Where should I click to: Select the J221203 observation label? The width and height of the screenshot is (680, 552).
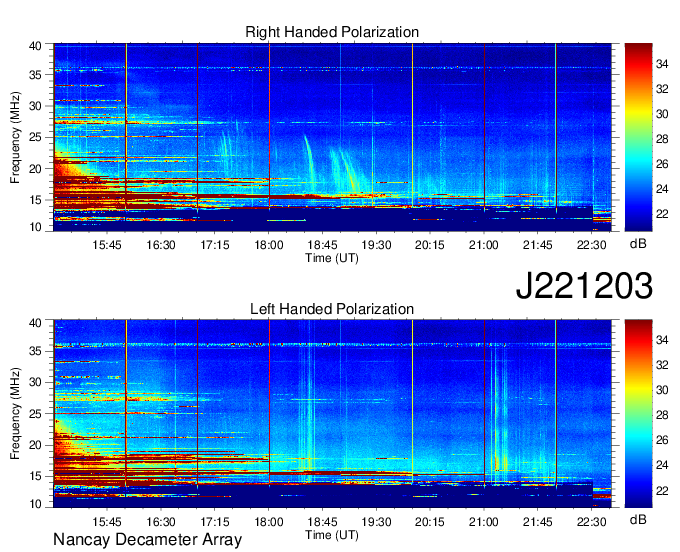[584, 285]
